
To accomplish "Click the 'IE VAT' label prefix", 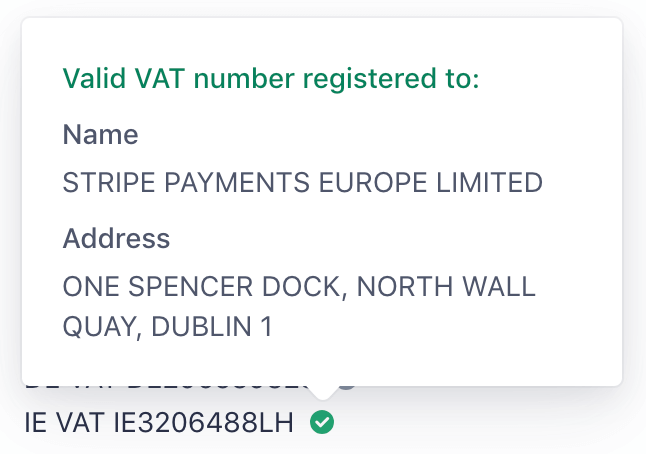I will [x=60, y=423].
